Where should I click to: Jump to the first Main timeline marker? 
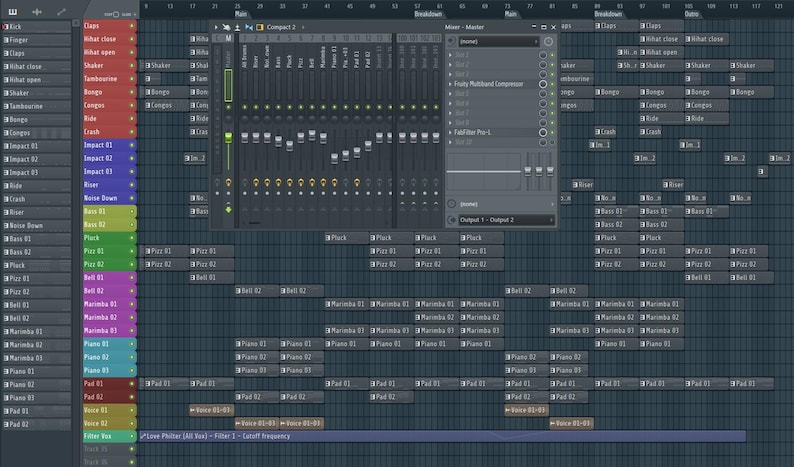[241, 14]
